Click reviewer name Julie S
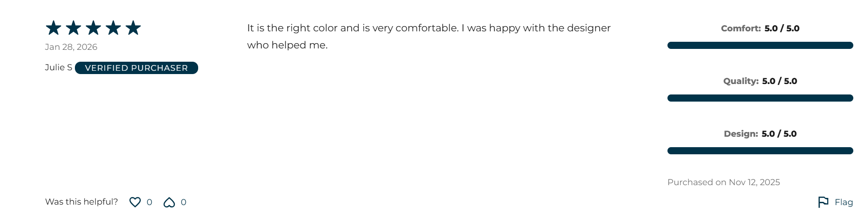 click(x=58, y=67)
